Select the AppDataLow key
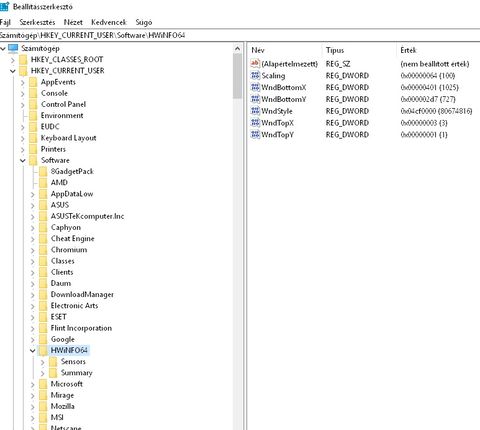 (x=72, y=194)
